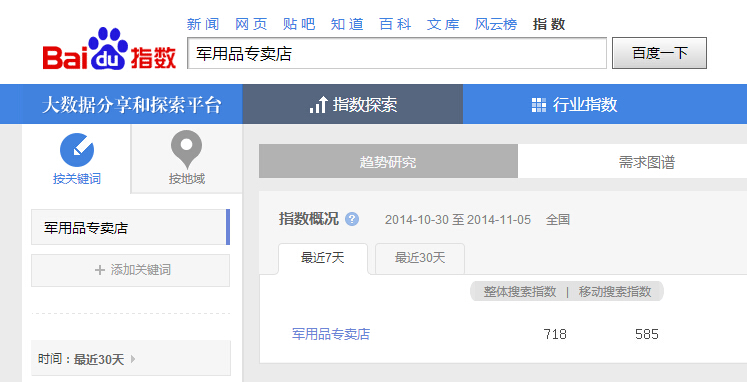Expand the 时间：最近30天 dropdown arrow

pos(133,359)
